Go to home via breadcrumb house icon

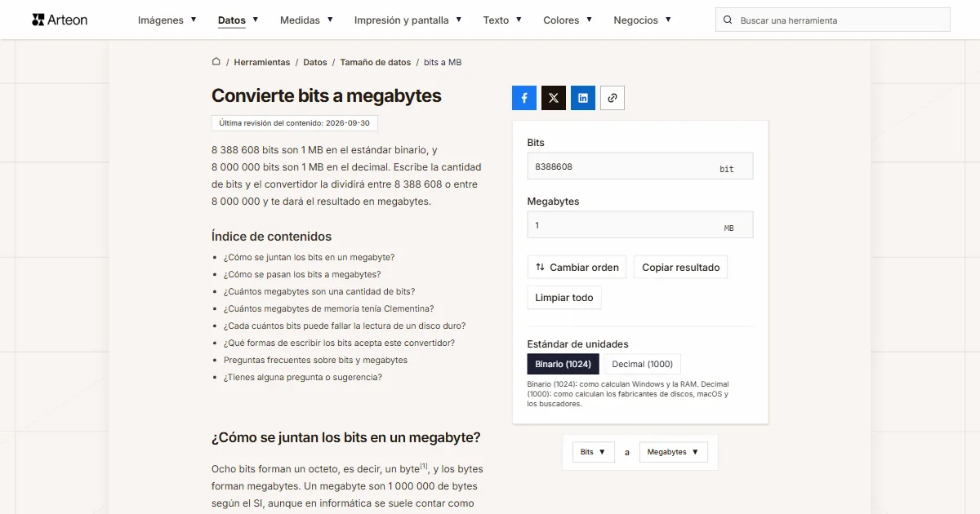(216, 62)
